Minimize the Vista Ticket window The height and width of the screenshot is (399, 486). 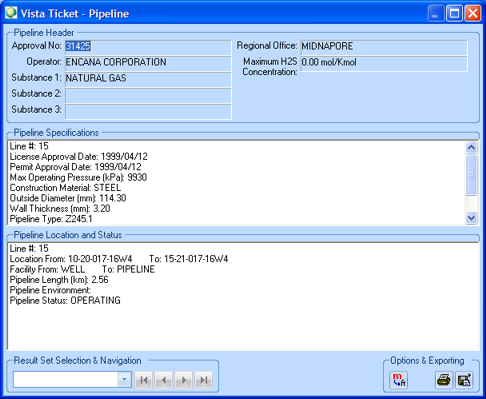(436, 14)
